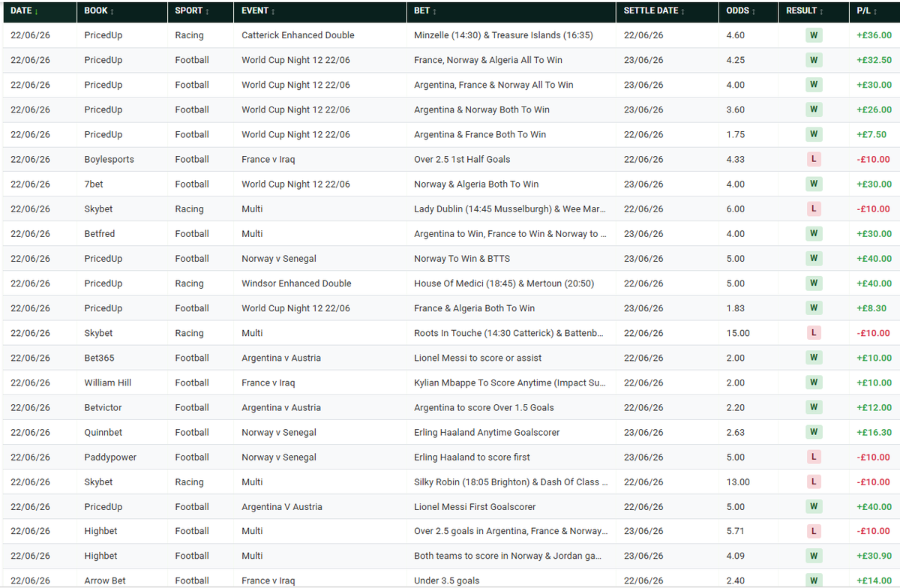The width and height of the screenshot is (900, 588).
Task: Click the W badge on the Bet365 row
Action: pyautogui.click(x=814, y=358)
